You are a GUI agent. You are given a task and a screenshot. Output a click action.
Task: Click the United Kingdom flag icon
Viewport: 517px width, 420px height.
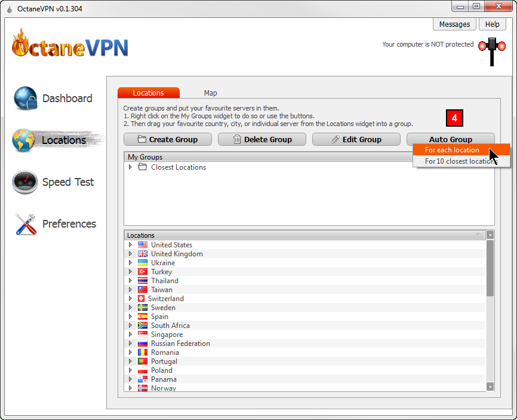143,254
